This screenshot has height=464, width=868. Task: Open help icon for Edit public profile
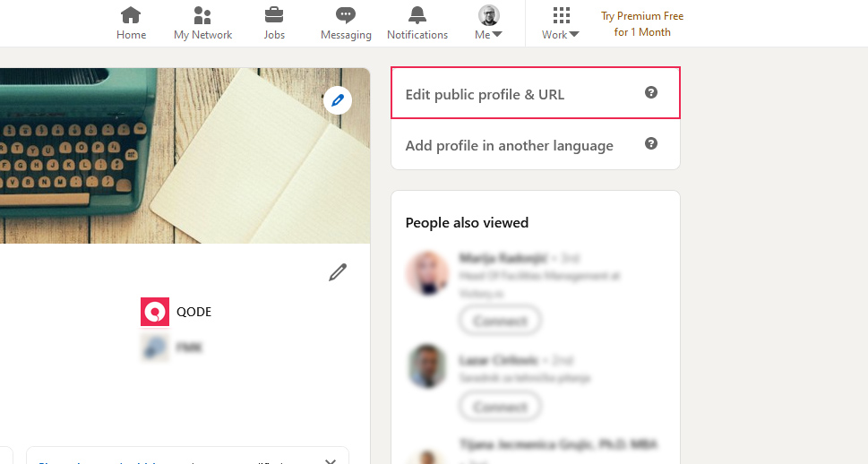pos(651,92)
